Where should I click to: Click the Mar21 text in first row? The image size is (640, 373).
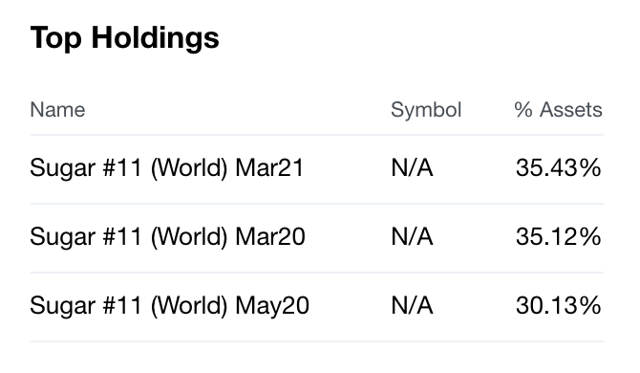[270, 168]
